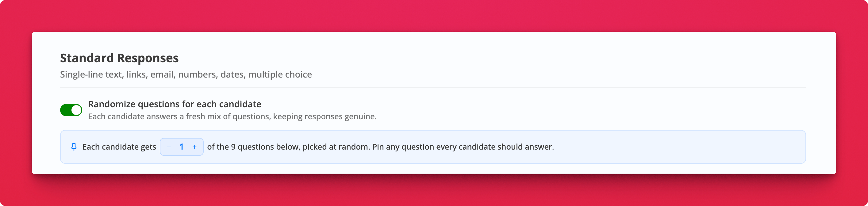Click the "Each candidate gets" text

click(119, 147)
